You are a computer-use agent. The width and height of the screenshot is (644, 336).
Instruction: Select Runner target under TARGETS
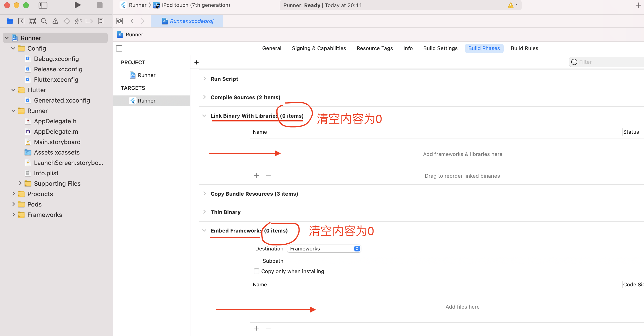pyautogui.click(x=151, y=101)
